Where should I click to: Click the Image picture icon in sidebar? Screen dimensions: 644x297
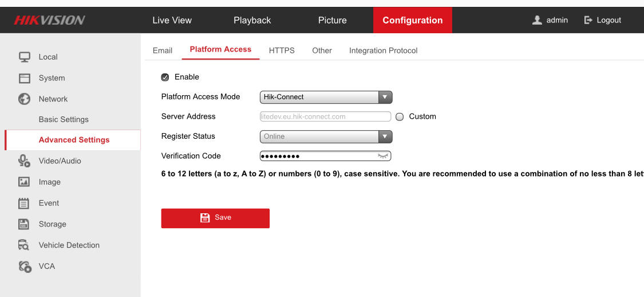pyautogui.click(x=24, y=182)
